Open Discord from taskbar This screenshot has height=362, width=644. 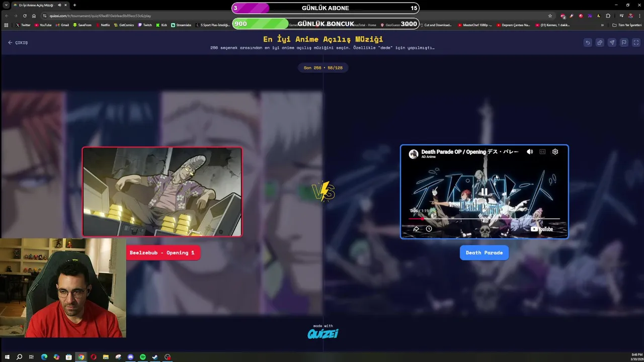tap(130, 357)
